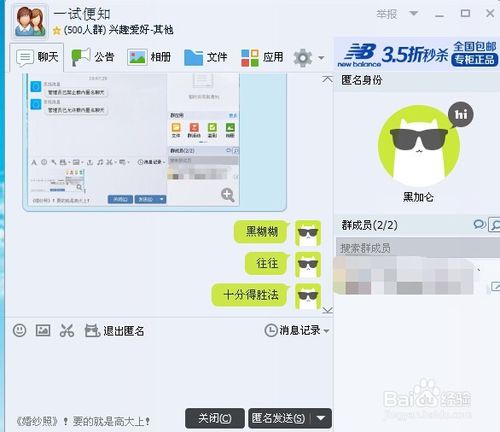500x432 pixels.
Task: Click the chat scroll-down arrow
Action: pyautogui.click(x=327, y=310)
